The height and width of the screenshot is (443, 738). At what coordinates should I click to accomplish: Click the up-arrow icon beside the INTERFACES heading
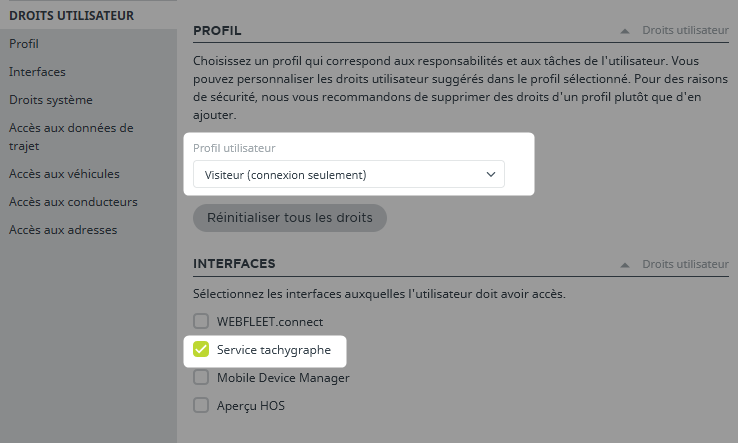tap(626, 265)
